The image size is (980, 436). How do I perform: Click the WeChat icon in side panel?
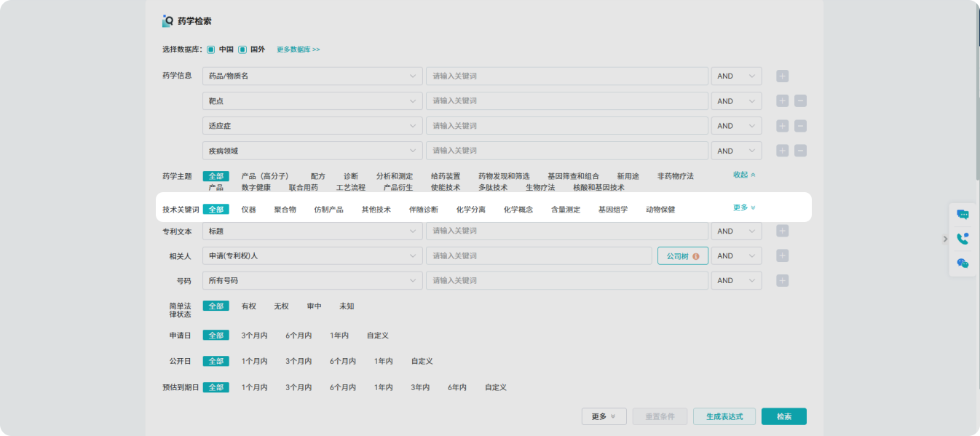pyautogui.click(x=963, y=263)
